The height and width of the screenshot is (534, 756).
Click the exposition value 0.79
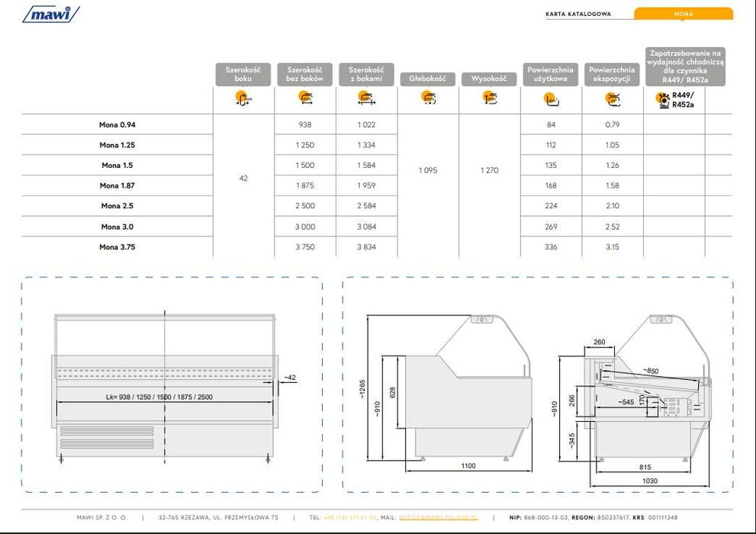click(613, 125)
